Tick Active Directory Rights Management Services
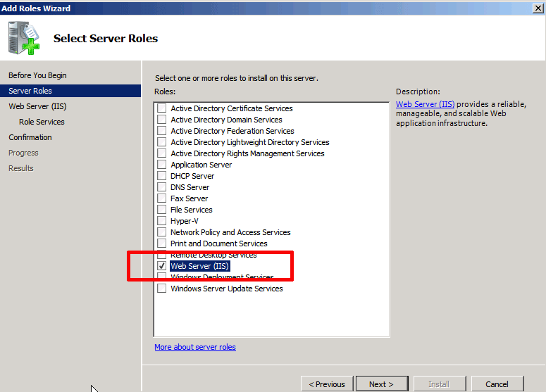Image resolution: width=546 pixels, height=392 pixels. click(161, 153)
